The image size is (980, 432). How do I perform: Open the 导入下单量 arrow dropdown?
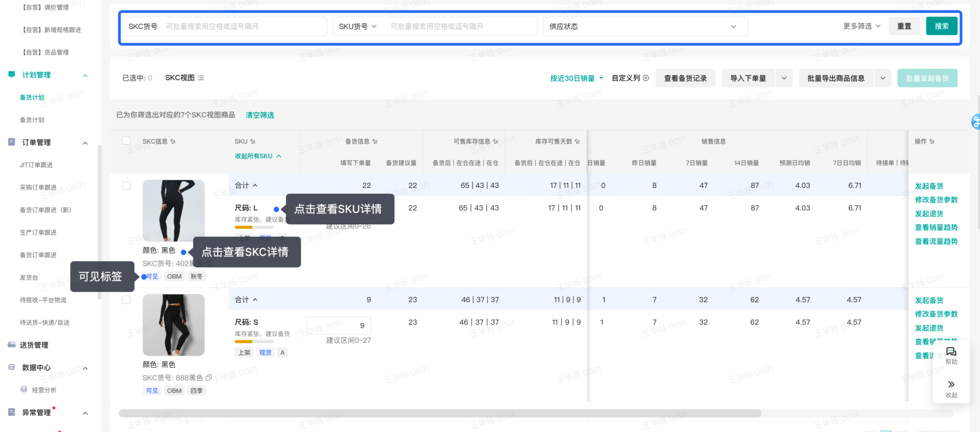click(784, 78)
